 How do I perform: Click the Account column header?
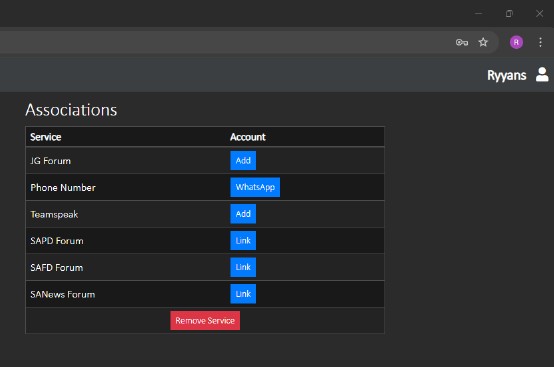point(248,137)
